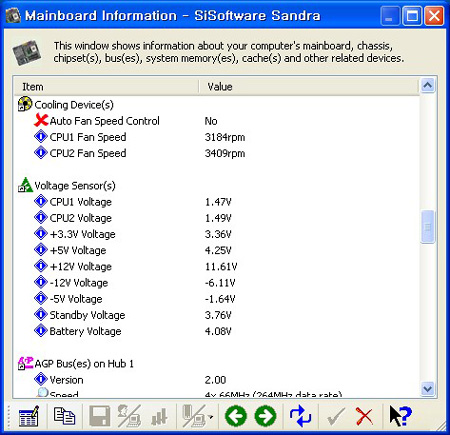Select the +12V Voltage row label
The height and width of the screenshot is (435, 450).
[x=81, y=266]
